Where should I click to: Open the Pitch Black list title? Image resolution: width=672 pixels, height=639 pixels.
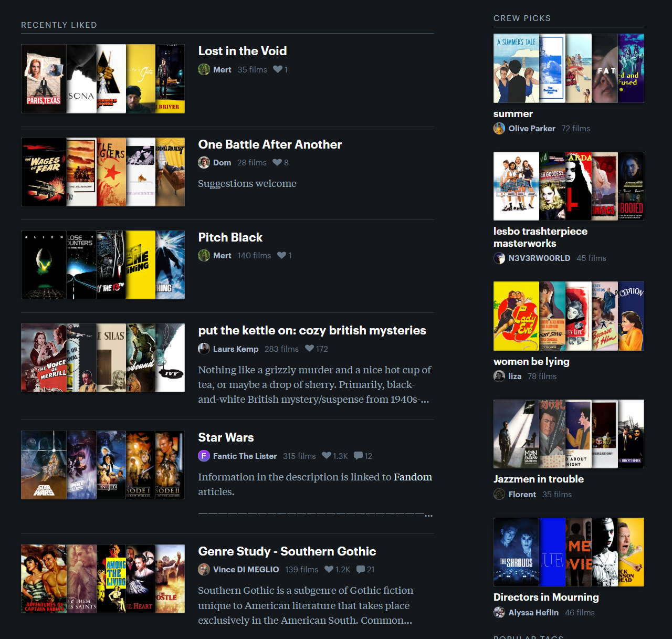230,237
